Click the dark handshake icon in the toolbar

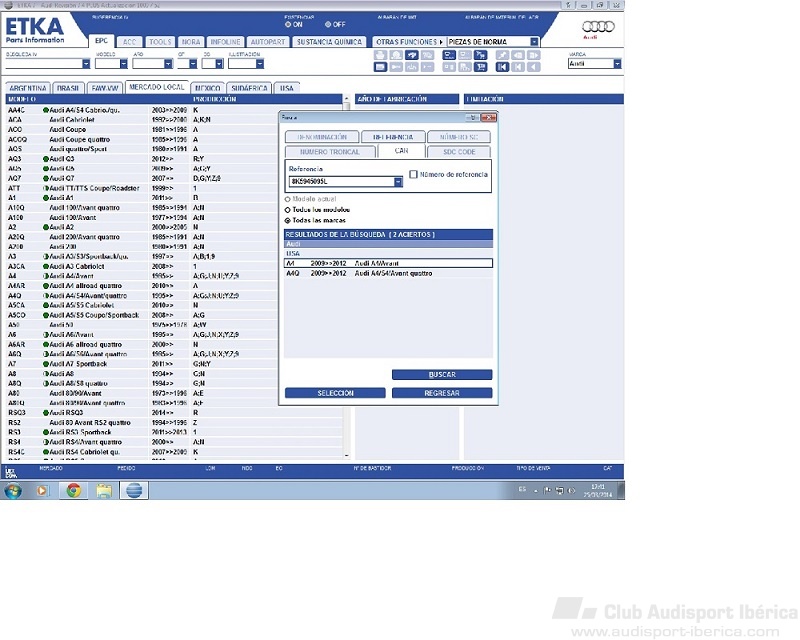[x=412, y=55]
